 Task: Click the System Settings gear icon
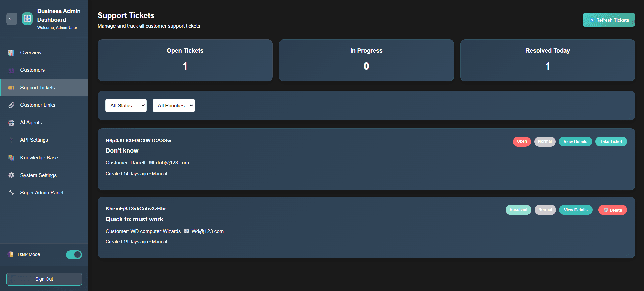(11, 175)
